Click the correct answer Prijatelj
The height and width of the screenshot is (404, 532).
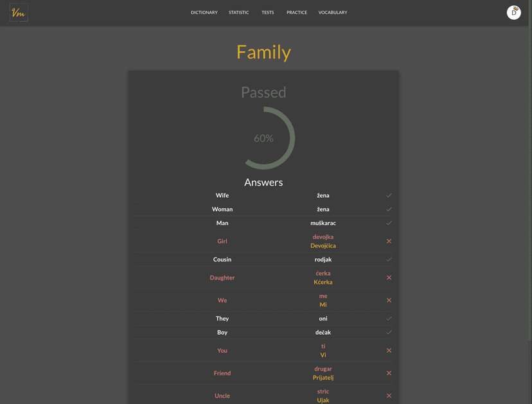[x=323, y=378]
